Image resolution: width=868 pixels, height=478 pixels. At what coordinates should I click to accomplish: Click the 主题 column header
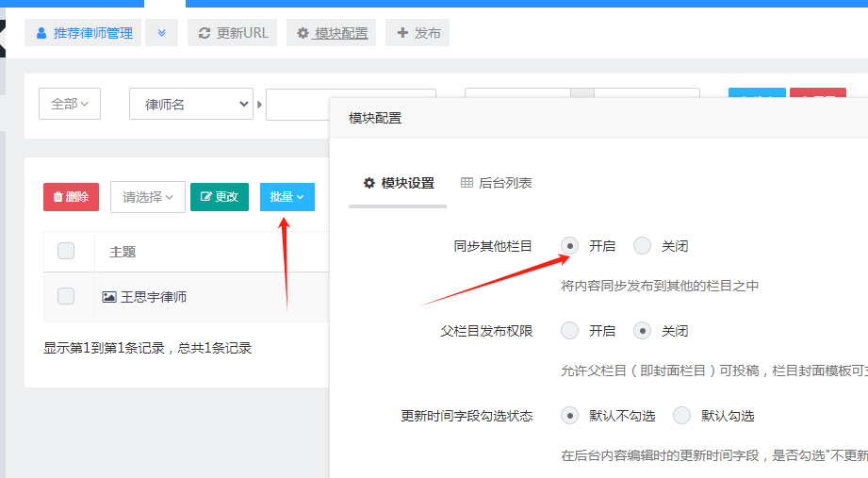[123, 252]
